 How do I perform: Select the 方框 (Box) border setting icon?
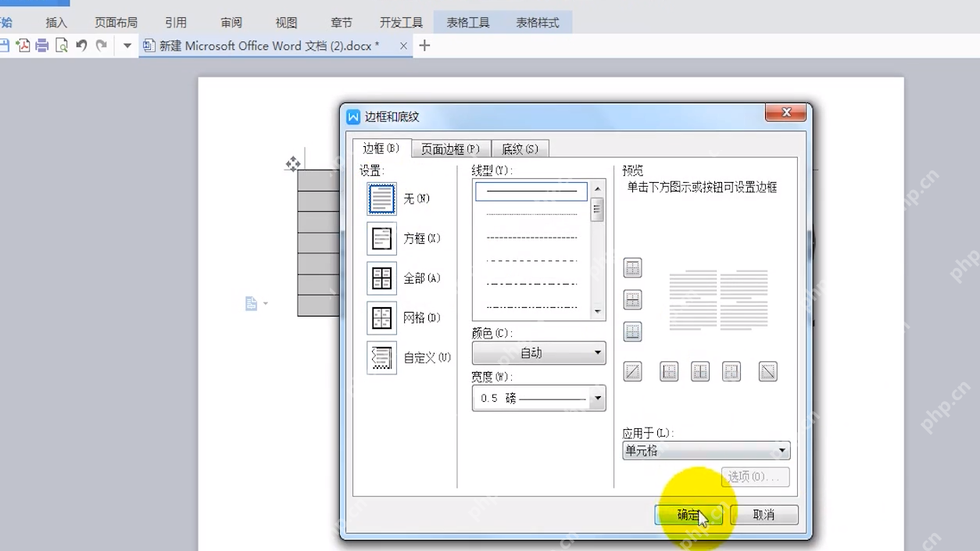(381, 239)
